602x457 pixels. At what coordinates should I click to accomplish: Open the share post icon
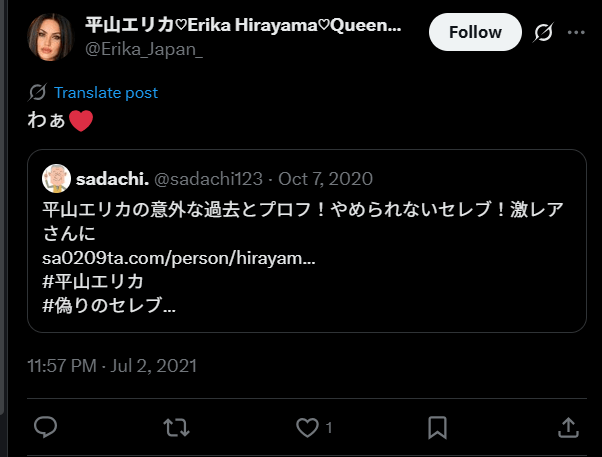coord(567,427)
